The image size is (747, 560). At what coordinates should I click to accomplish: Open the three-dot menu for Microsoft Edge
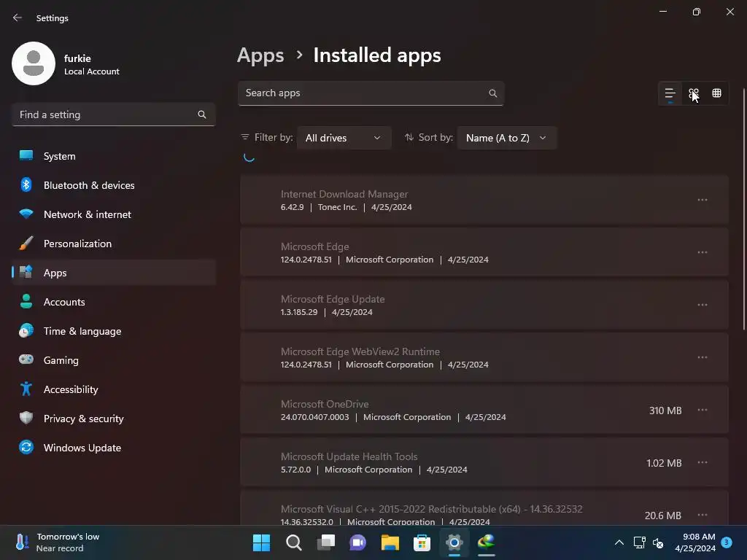703,252
